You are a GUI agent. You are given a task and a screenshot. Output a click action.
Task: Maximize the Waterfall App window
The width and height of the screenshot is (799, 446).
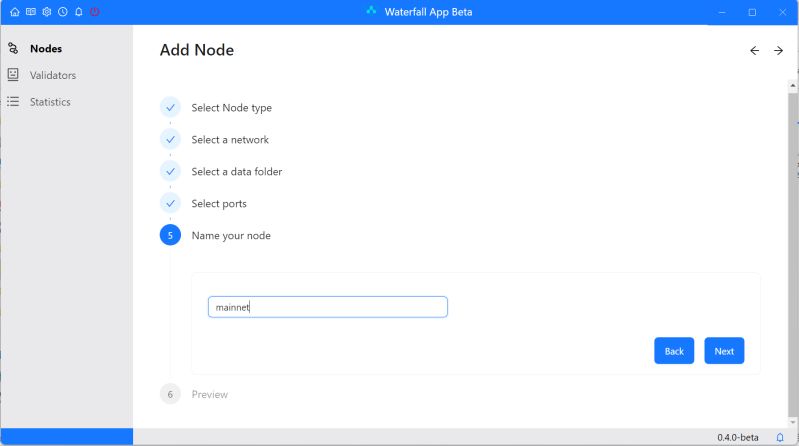pyautogui.click(x=752, y=12)
